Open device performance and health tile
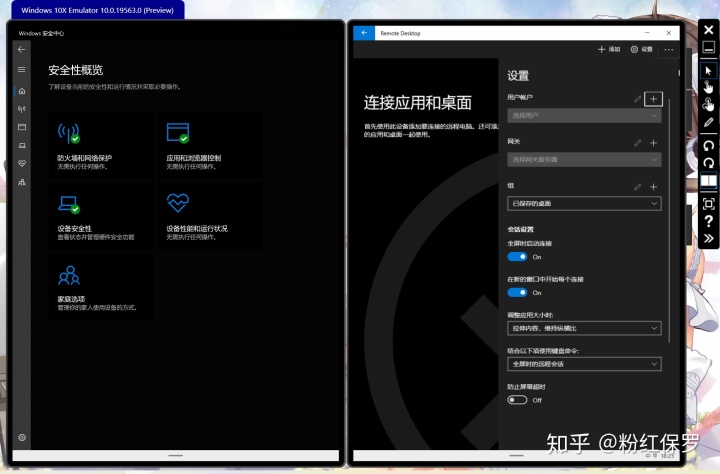This screenshot has height=474, width=720. pos(210,216)
